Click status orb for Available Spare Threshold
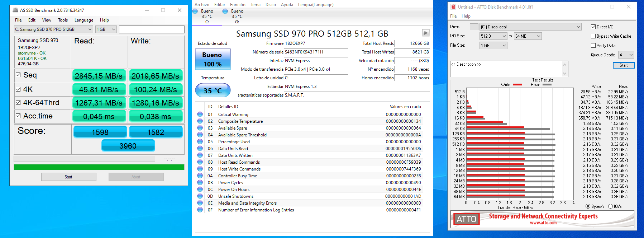This screenshot has height=238, width=644. pyautogui.click(x=200, y=135)
